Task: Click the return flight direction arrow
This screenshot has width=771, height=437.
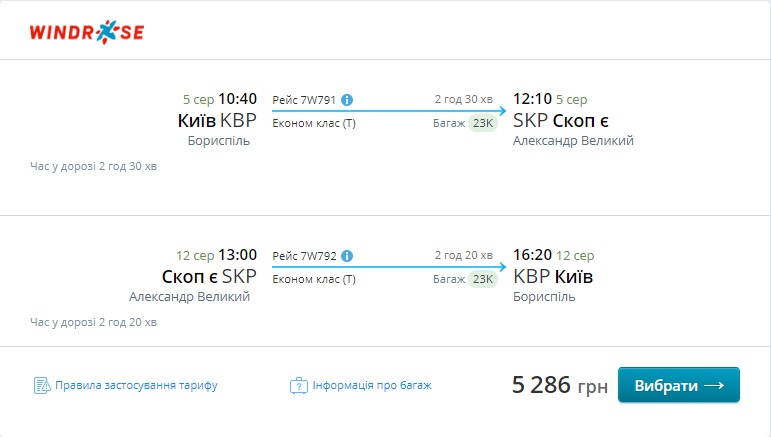Action: point(390,266)
